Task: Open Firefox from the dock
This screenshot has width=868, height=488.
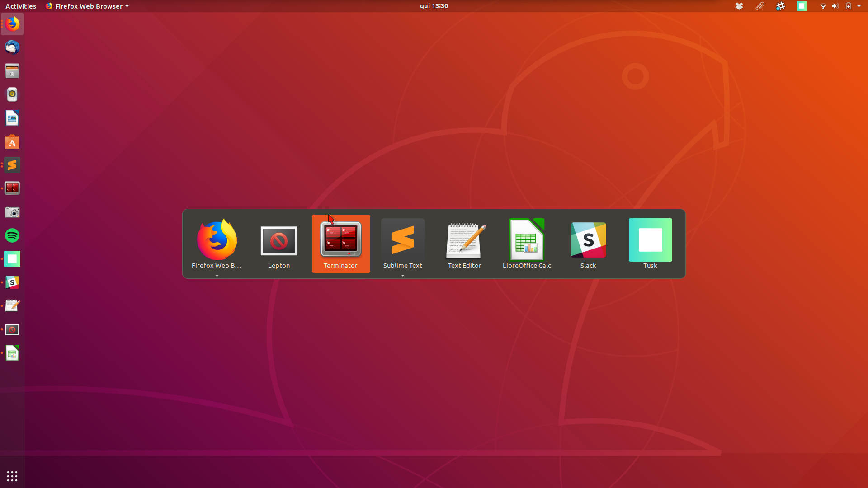Action: pyautogui.click(x=12, y=24)
